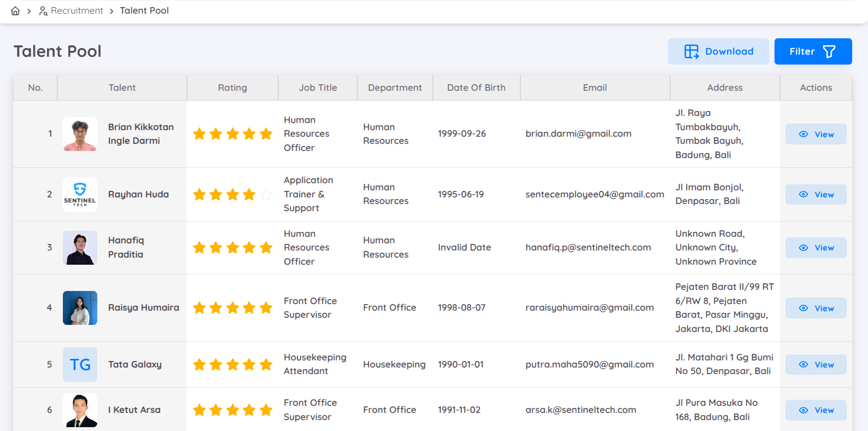The width and height of the screenshot is (868, 431).
Task: Click View button for I Ketut Arsa
Action: pyautogui.click(x=816, y=410)
